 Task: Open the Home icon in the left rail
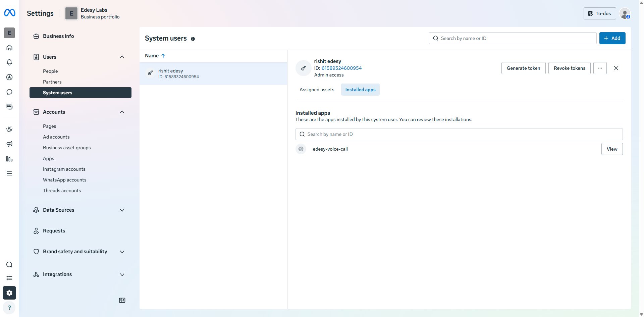coord(9,48)
